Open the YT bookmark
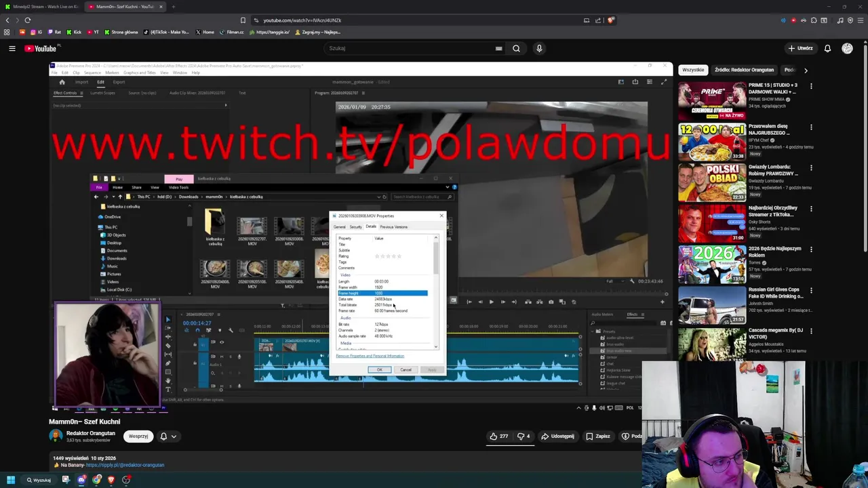 click(x=92, y=32)
